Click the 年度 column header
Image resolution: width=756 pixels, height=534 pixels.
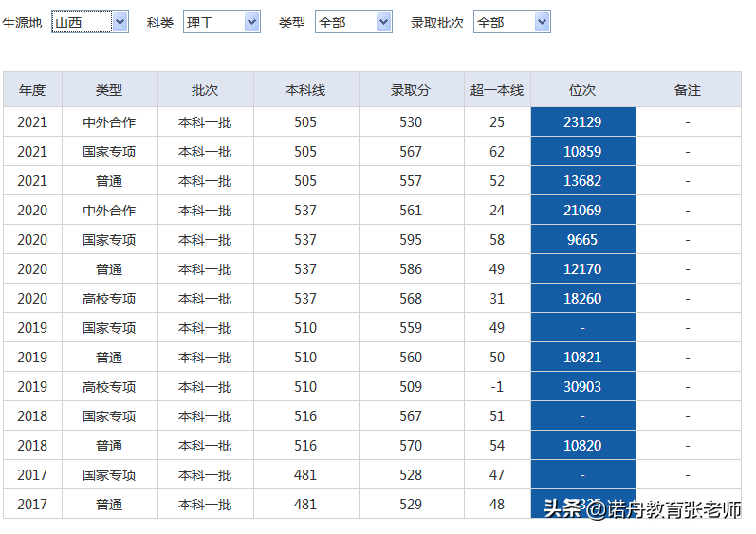pyautogui.click(x=32, y=90)
